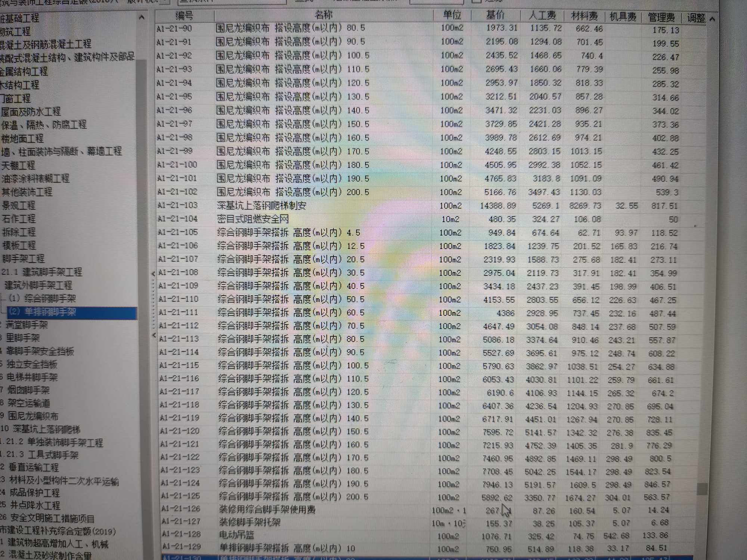Click the 材料费 column header
Image resolution: width=747 pixels, height=560 pixels.
pos(585,16)
